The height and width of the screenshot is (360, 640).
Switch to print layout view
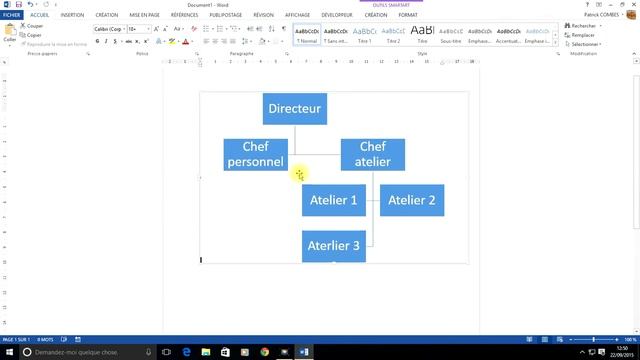[x=544, y=339]
